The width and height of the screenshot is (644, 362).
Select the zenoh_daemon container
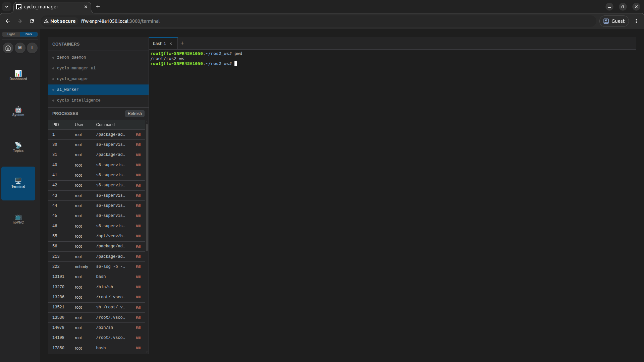[98, 58]
